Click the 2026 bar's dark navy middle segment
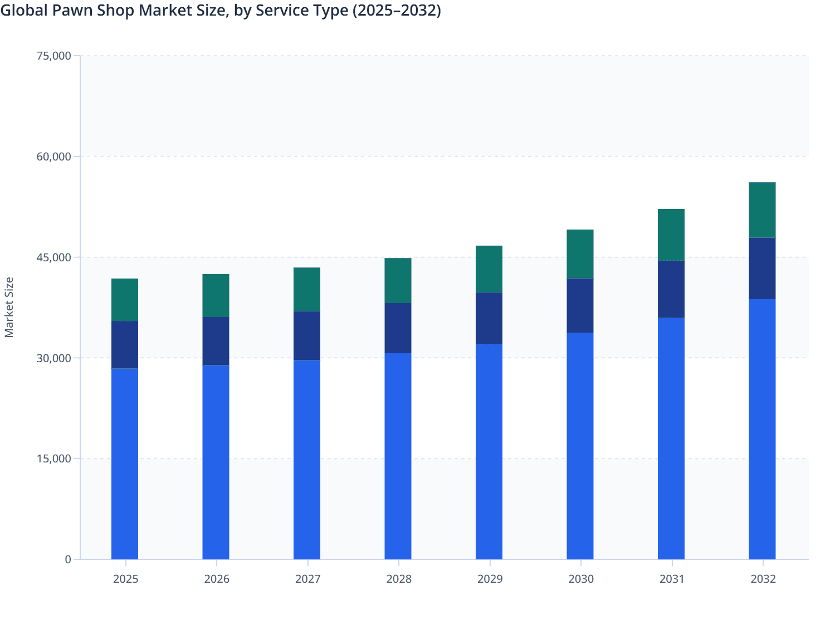This screenshot has height=624, width=840. tap(216, 340)
